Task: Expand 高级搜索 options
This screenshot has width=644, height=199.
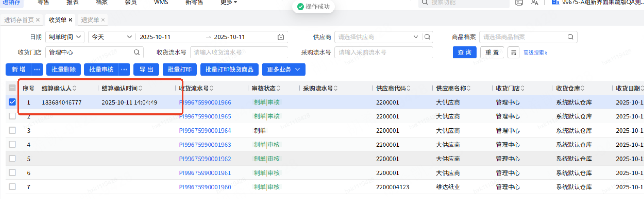Action: pyautogui.click(x=535, y=53)
